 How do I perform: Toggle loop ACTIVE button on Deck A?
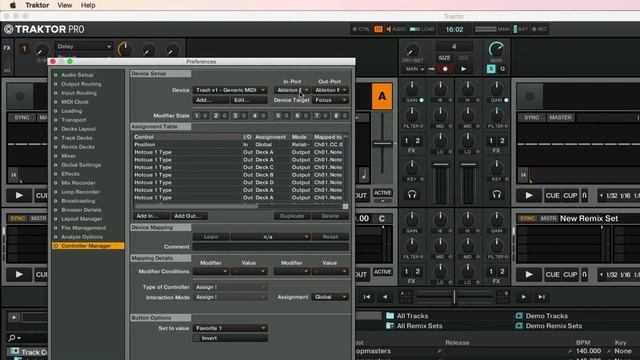382,193
